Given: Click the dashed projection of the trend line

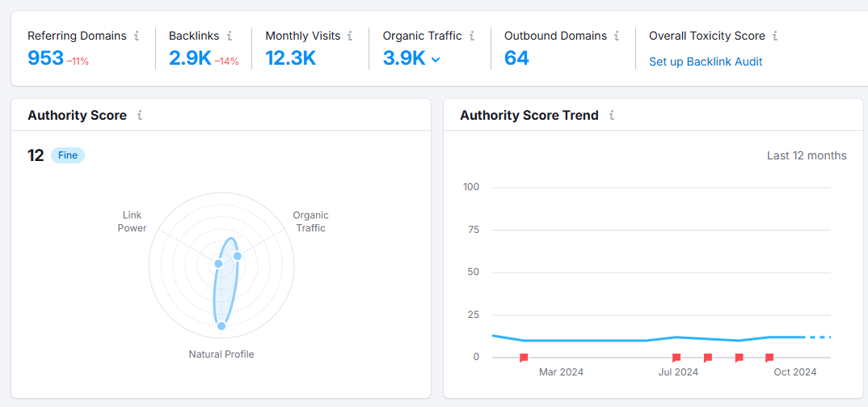Looking at the screenshot, I should coord(818,337).
